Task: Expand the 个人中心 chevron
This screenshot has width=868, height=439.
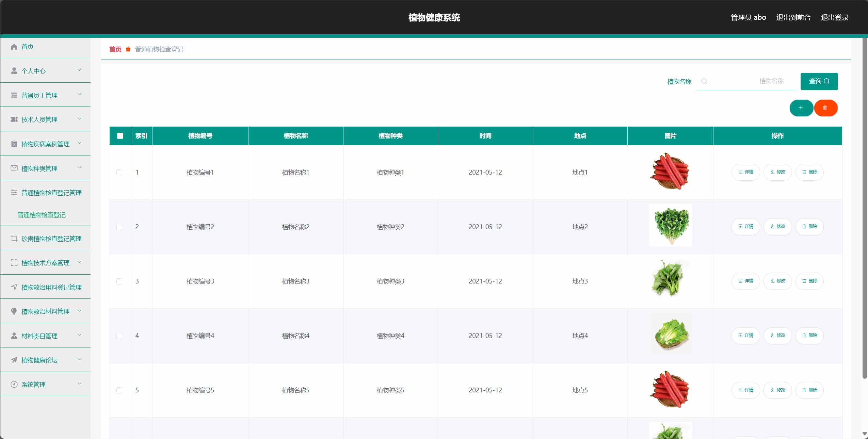Action: pos(79,70)
